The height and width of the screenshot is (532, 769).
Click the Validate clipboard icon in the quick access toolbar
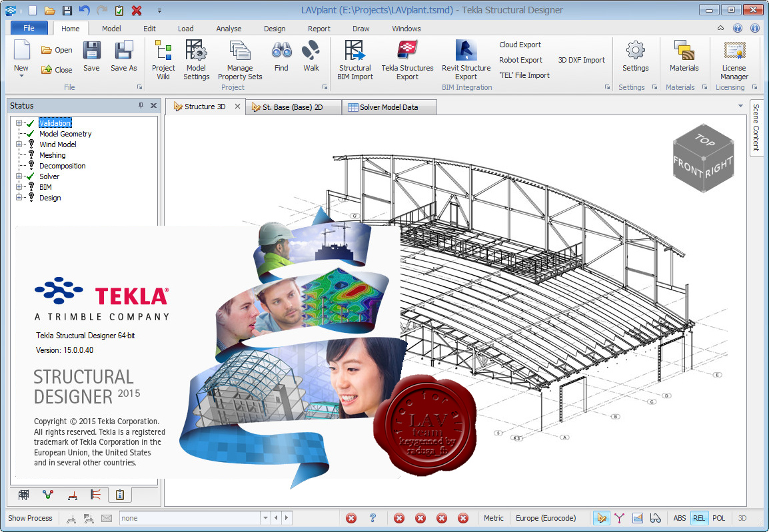[119, 10]
